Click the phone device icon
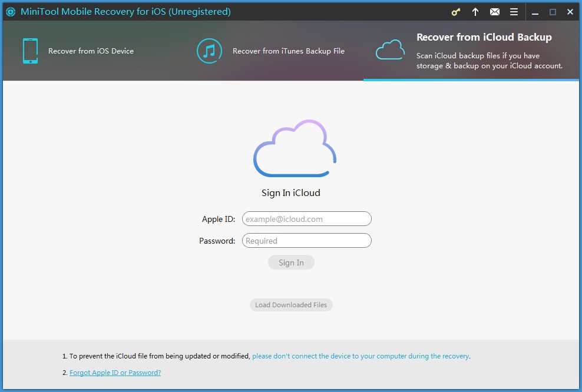 pyautogui.click(x=30, y=51)
